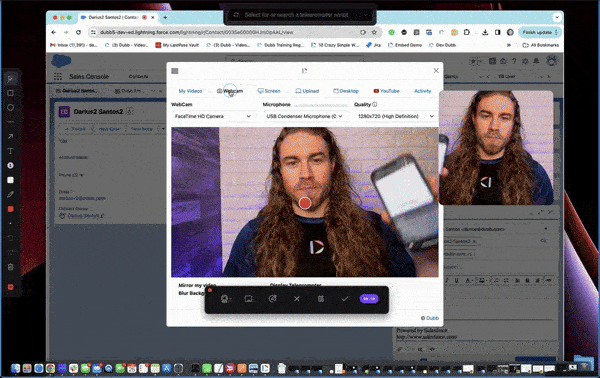This screenshot has width=600, height=378.
Task: Click the Finish update button
Action: (x=540, y=33)
